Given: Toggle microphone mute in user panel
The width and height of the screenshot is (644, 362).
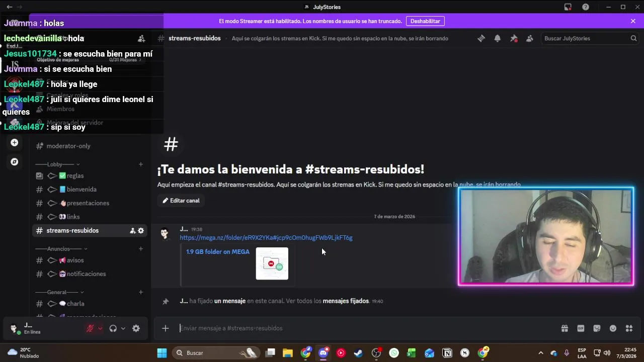Looking at the screenshot, I should [x=90, y=328].
